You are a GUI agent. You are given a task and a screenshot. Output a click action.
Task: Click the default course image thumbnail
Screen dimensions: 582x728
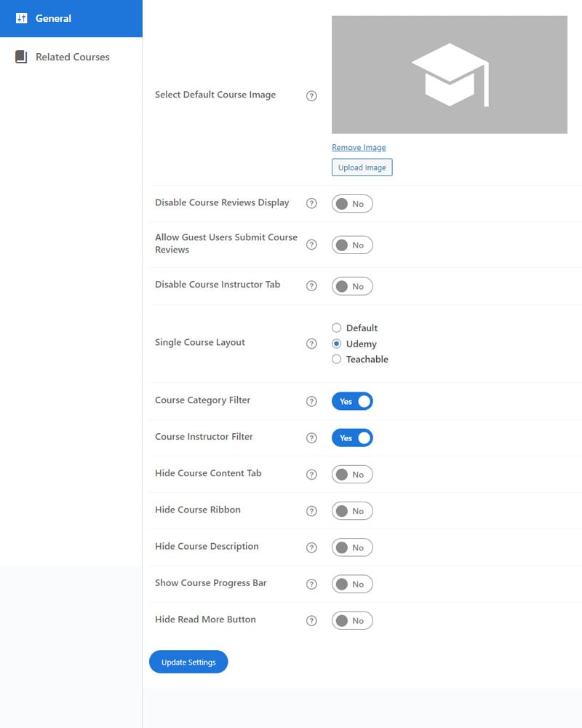[x=449, y=74]
